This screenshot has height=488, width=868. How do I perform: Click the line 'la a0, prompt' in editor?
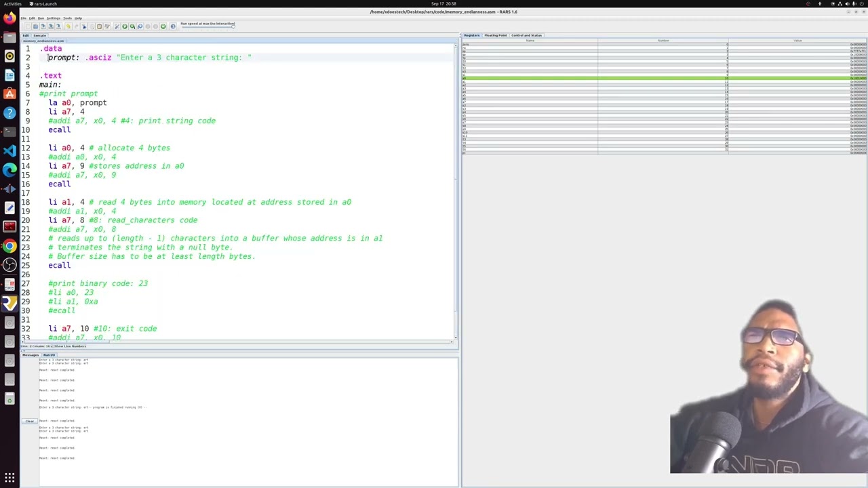click(77, 103)
